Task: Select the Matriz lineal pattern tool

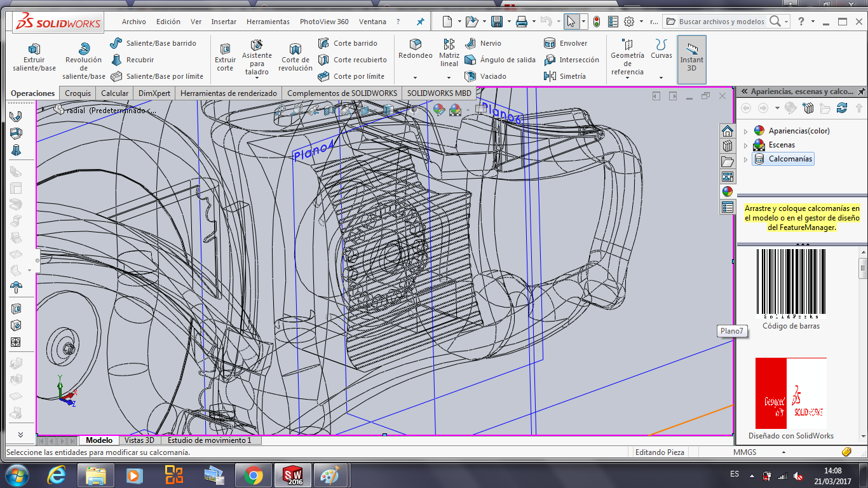Action: point(449,53)
